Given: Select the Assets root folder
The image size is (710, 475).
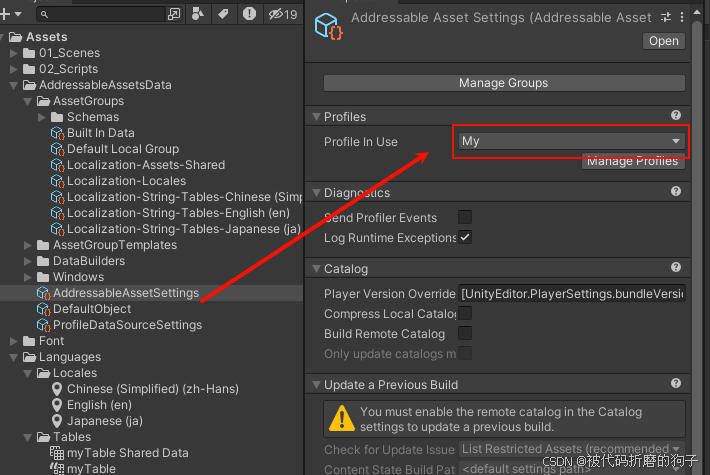Looking at the screenshot, I should click(38, 37).
